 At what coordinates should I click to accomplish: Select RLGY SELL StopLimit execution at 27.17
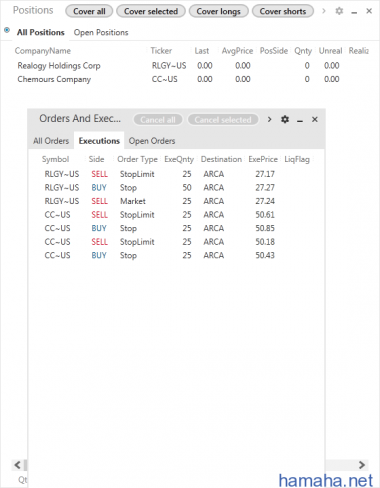(x=177, y=174)
